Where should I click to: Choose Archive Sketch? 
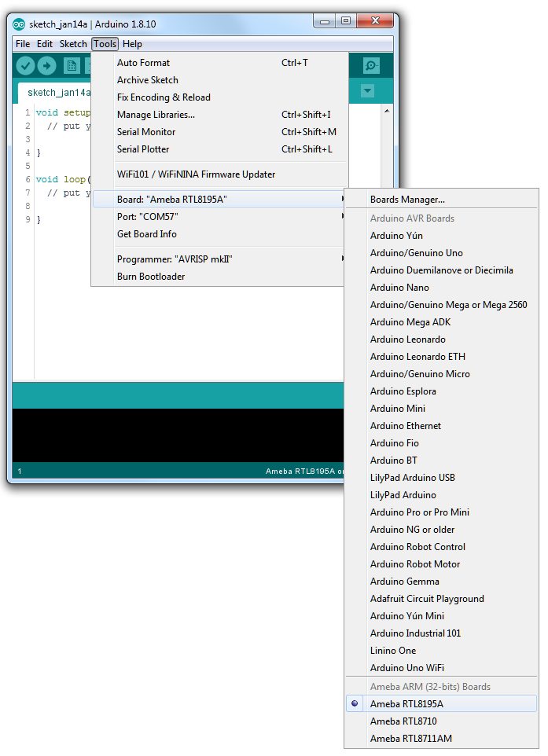point(219,80)
